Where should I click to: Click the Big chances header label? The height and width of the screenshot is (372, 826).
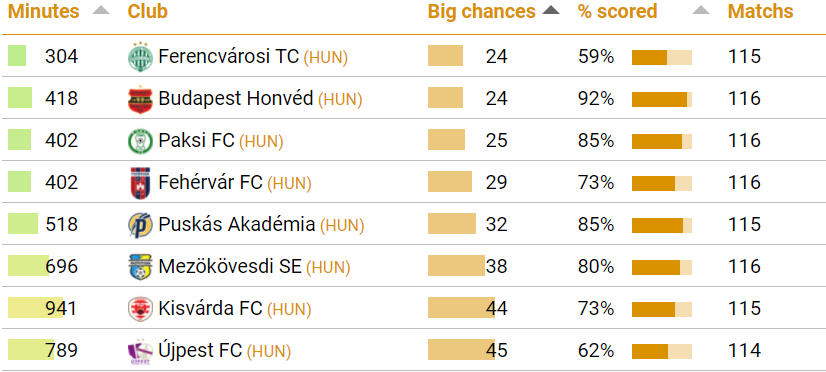[x=481, y=12]
